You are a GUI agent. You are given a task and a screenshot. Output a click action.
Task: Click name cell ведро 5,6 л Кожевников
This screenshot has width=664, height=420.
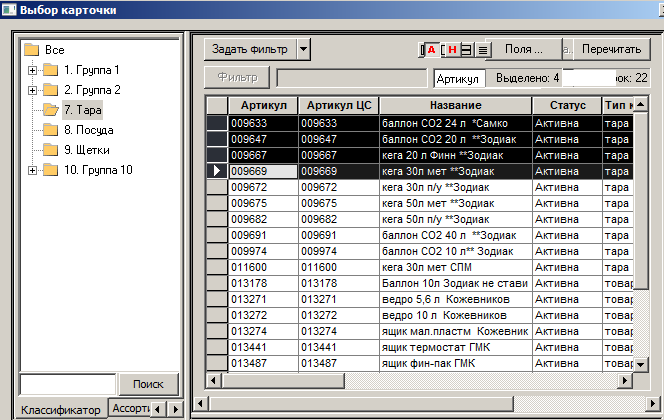pos(456,299)
